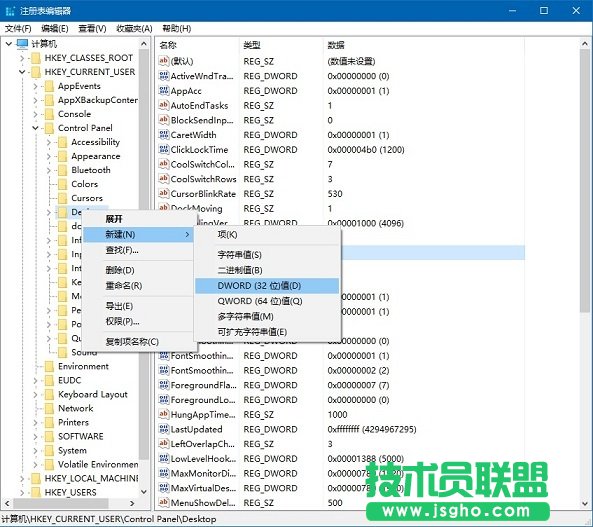Click the HKEY_CLASSES_ROOT folder icon
Image resolution: width=593 pixels, height=527 pixels.
(36, 58)
